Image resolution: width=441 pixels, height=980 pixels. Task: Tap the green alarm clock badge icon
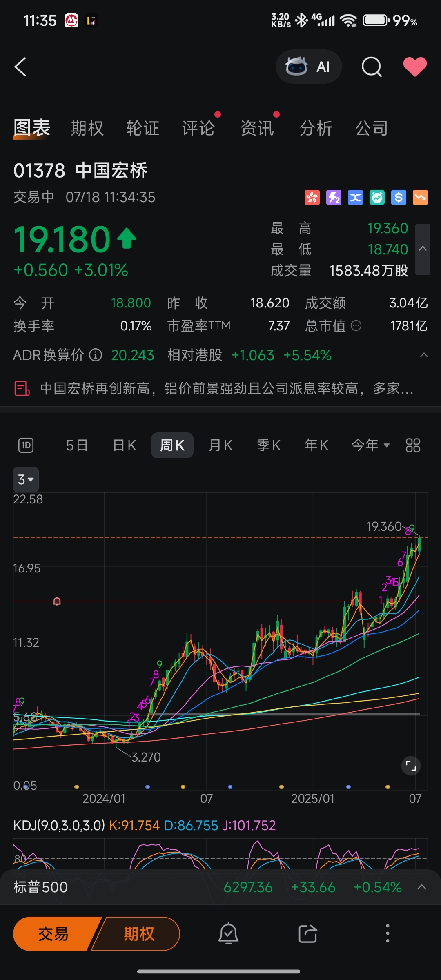377,198
